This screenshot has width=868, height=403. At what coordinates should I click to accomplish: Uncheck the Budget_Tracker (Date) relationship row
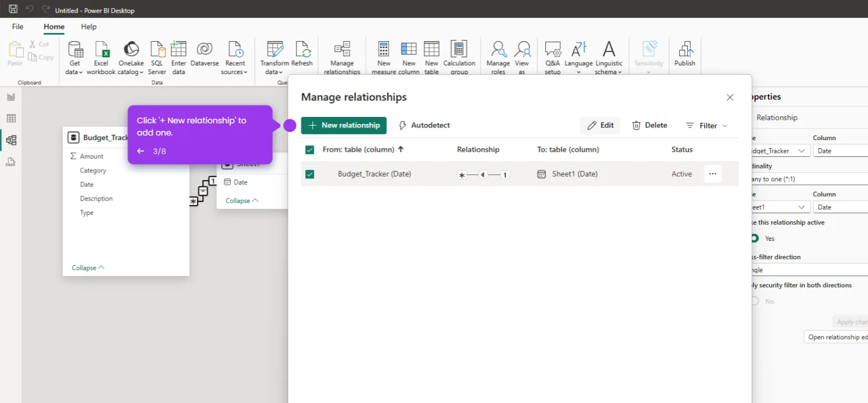tap(310, 174)
